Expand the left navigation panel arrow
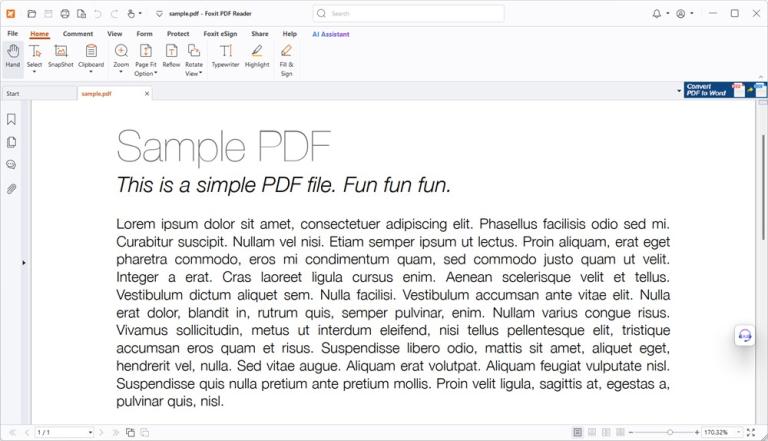Screen dimensions: 768x441 click(24, 262)
